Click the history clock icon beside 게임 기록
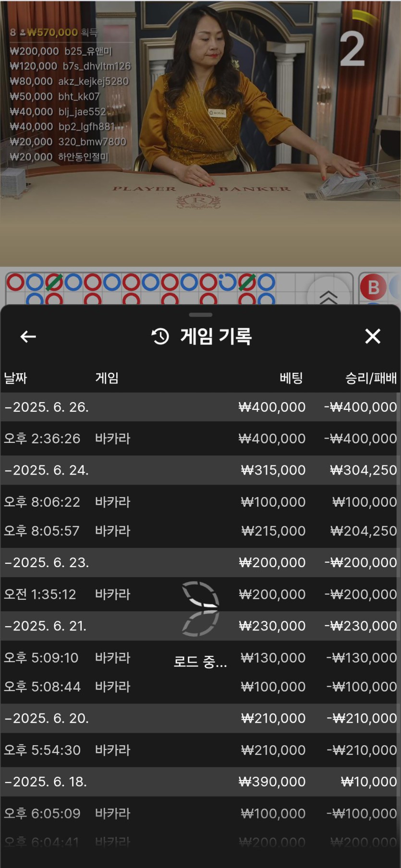The image size is (401, 868). (x=160, y=336)
